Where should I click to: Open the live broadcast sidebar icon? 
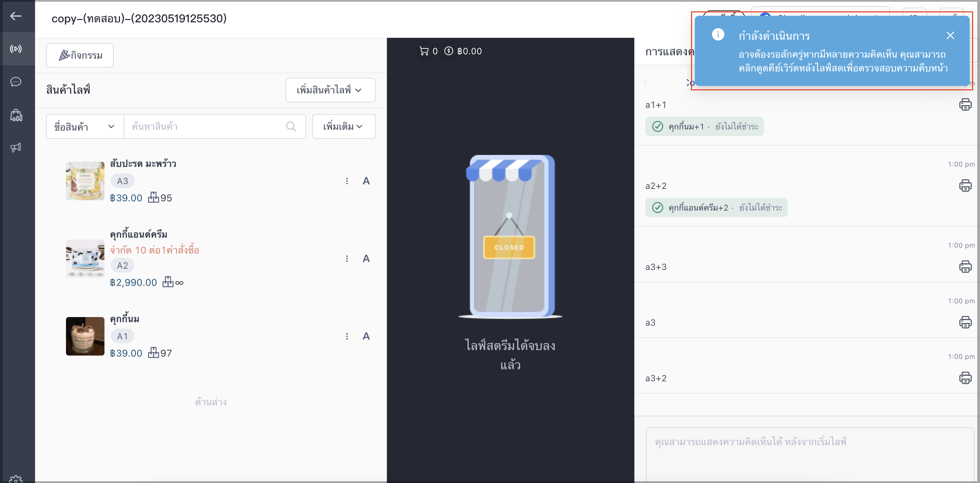(15, 49)
